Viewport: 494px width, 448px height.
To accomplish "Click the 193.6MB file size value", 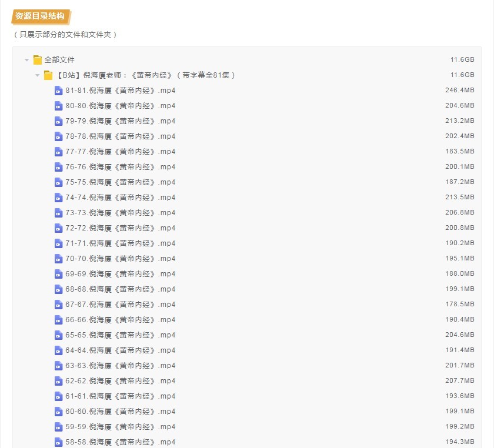I will click(460, 396).
